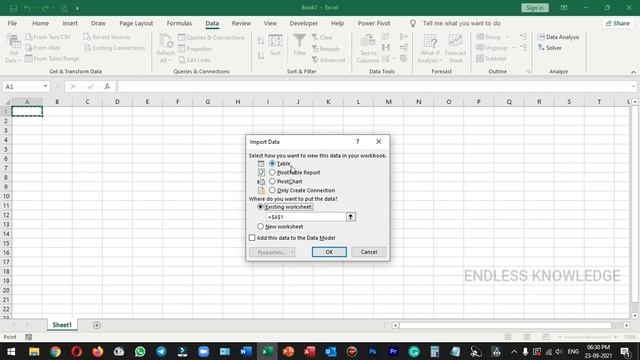Viewport: 640px width, 360px height.
Task: Click the Sort button
Action: coord(276,46)
